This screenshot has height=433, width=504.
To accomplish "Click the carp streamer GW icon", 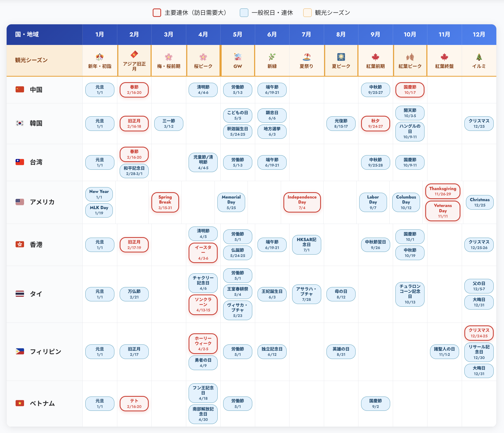I will (237, 57).
